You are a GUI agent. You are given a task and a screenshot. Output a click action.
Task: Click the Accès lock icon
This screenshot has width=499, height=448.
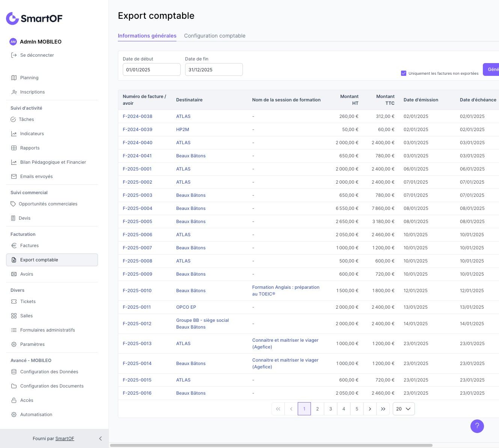tap(14, 400)
